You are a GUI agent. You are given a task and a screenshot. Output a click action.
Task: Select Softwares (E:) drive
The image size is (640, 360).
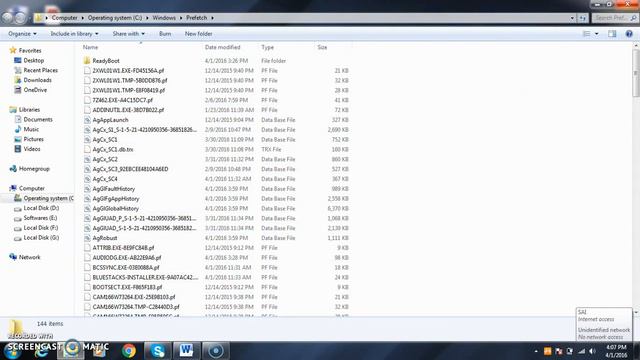[x=40, y=218]
